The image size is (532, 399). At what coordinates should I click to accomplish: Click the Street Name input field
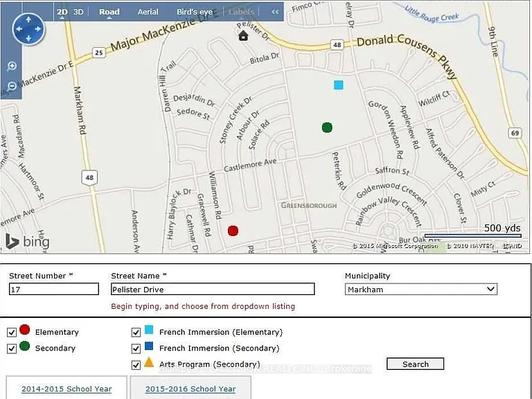(213, 289)
